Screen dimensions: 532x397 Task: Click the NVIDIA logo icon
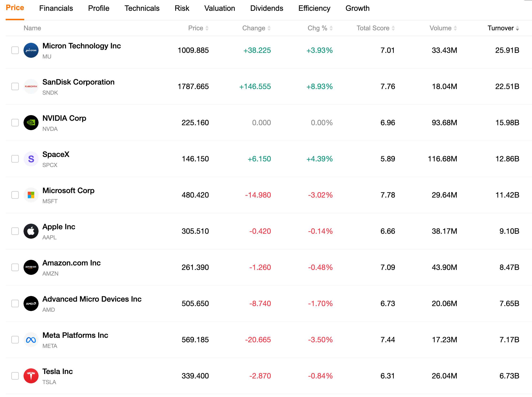pyautogui.click(x=31, y=123)
